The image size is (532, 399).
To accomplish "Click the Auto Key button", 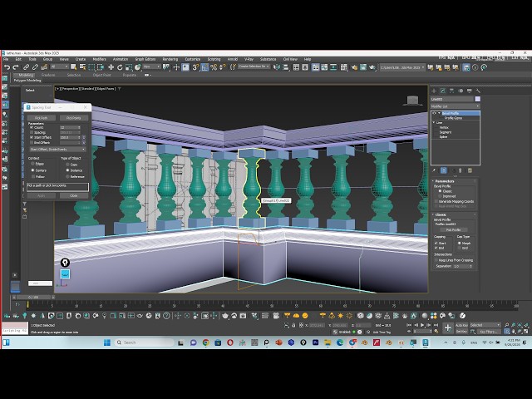I will click(x=461, y=325).
